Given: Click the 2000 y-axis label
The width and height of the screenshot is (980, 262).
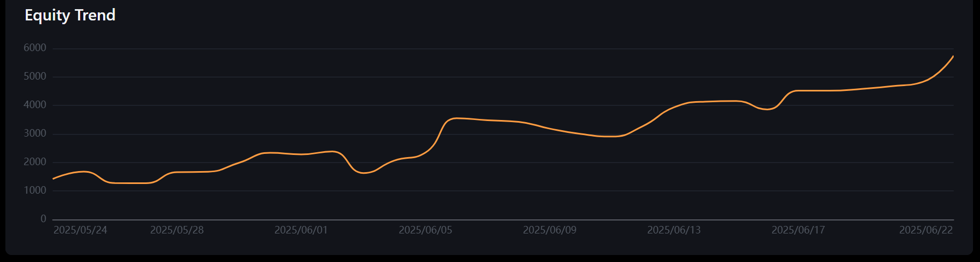Looking at the screenshot, I should [x=35, y=162].
